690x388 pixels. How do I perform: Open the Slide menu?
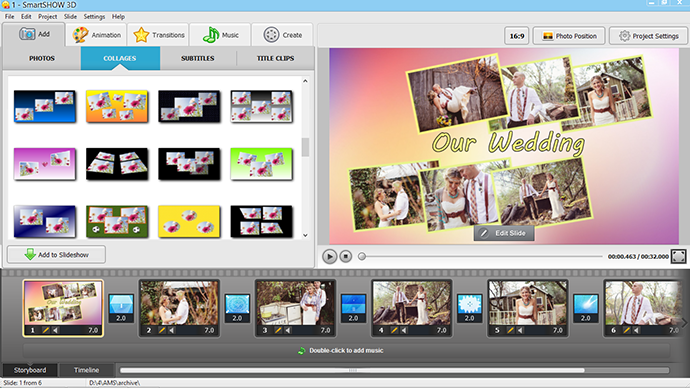click(x=70, y=17)
